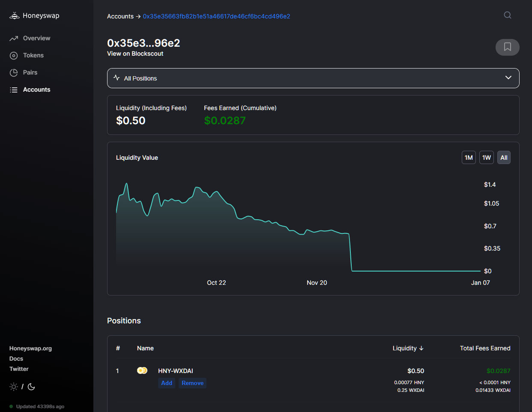Click the full account address breadcrumb

[216, 16]
